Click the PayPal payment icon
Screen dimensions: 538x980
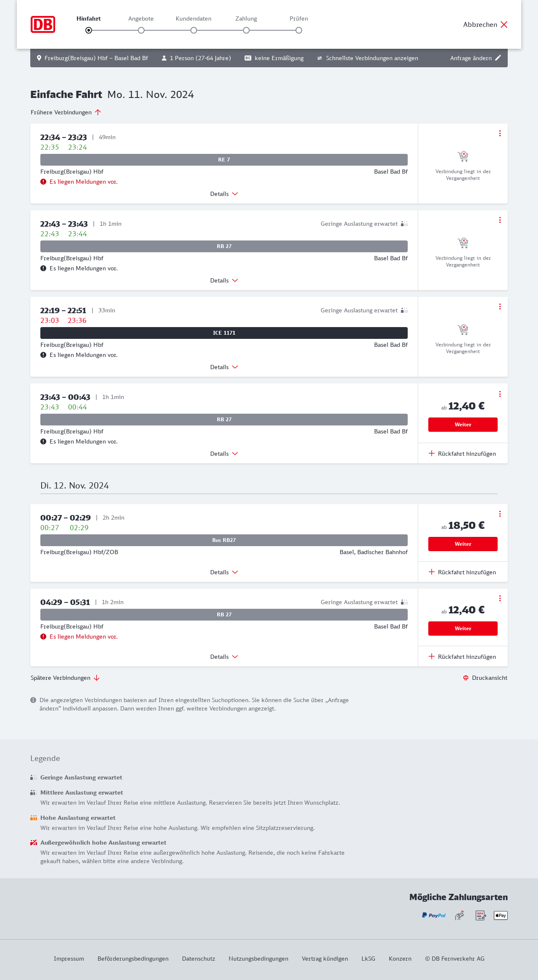(434, 915)
